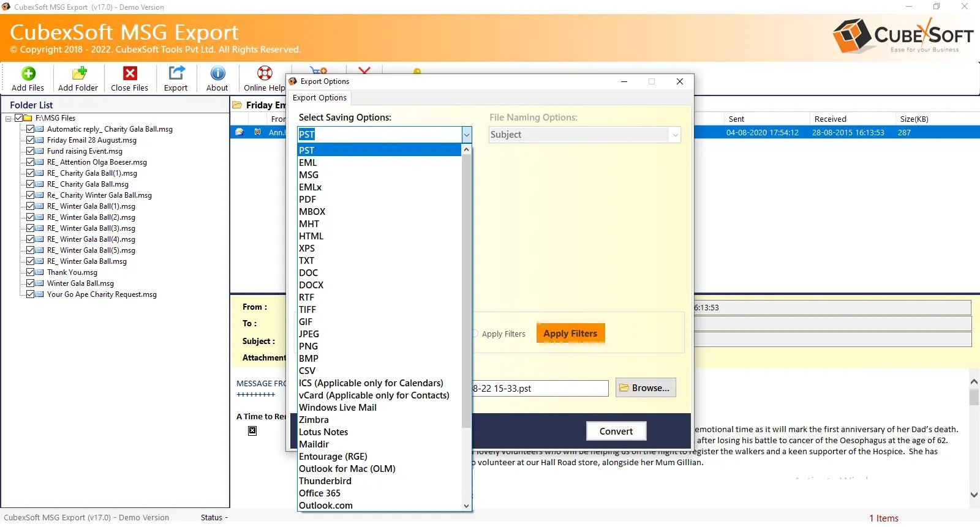Image resolution: width=980 pixels, height=527 pixels.
Task: Choose PDF from the saving options list
Action: (379, 200)
